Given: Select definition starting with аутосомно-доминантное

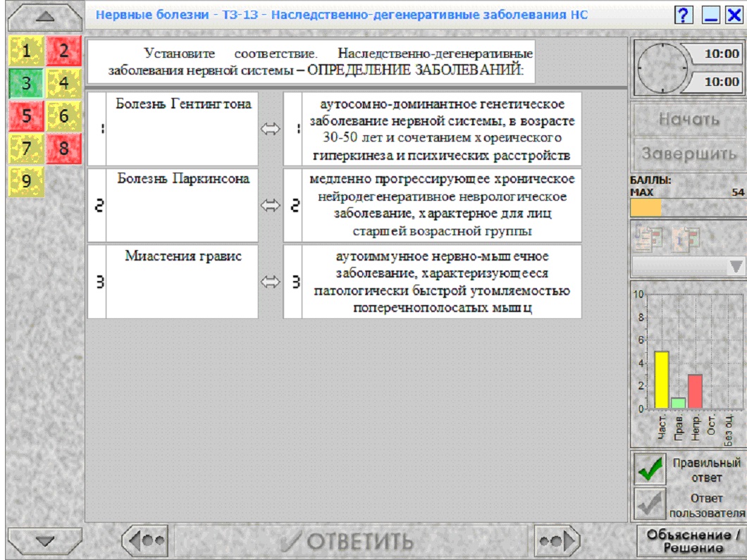Looking at the screenshot, I should pos(442,129).
